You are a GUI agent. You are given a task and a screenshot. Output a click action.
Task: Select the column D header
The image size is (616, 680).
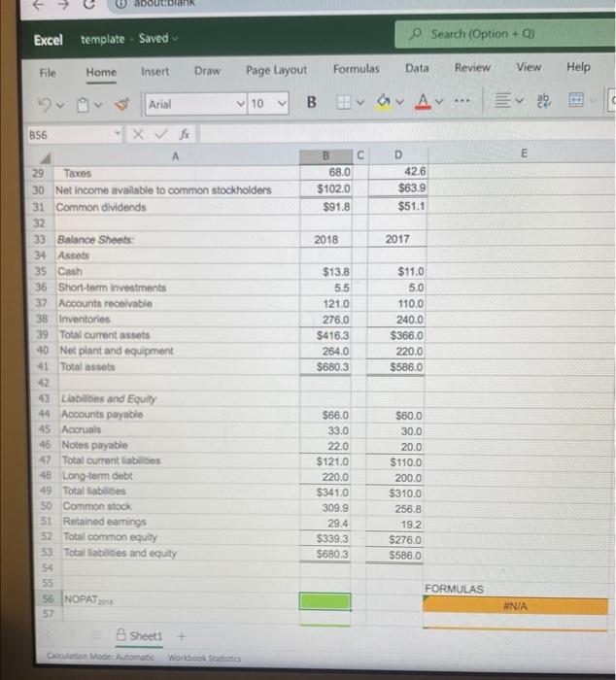(397, 154)
